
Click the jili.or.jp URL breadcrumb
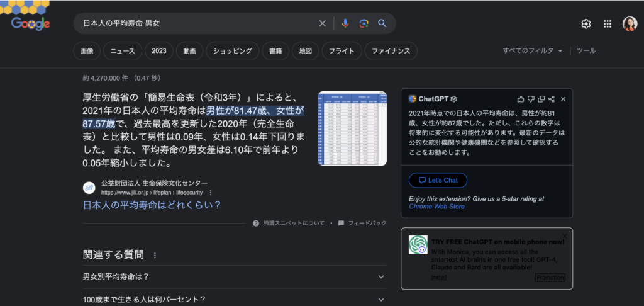point(152,193)
